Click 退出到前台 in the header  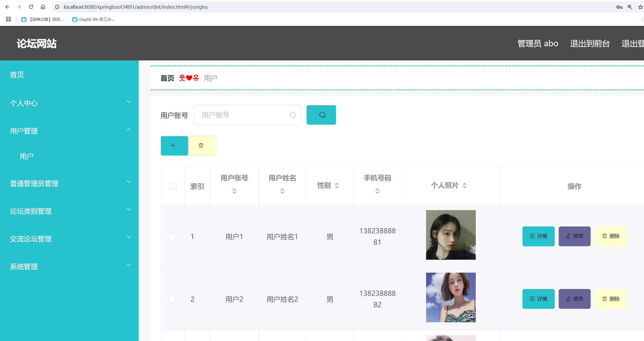[x=590, y=43]
